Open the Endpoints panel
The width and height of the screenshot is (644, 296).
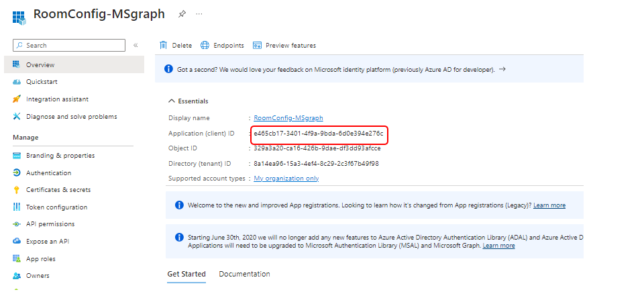(x=229, y=46)
